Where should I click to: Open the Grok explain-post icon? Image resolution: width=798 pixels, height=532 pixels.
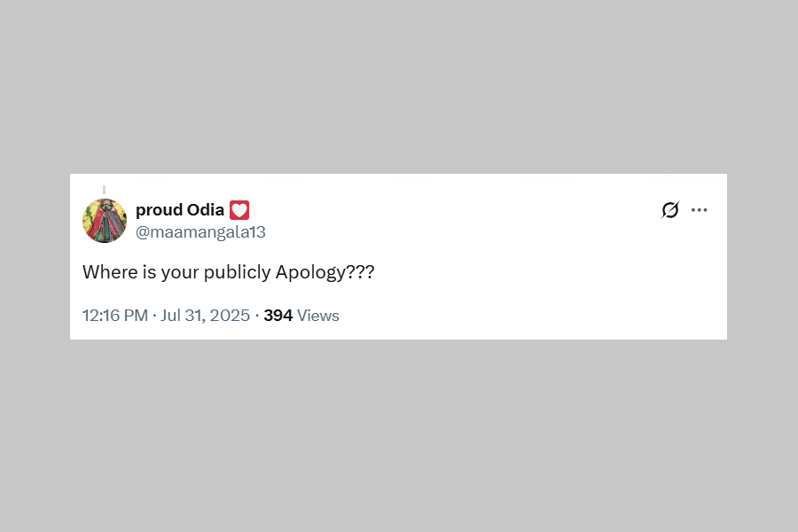click(670, 210)
